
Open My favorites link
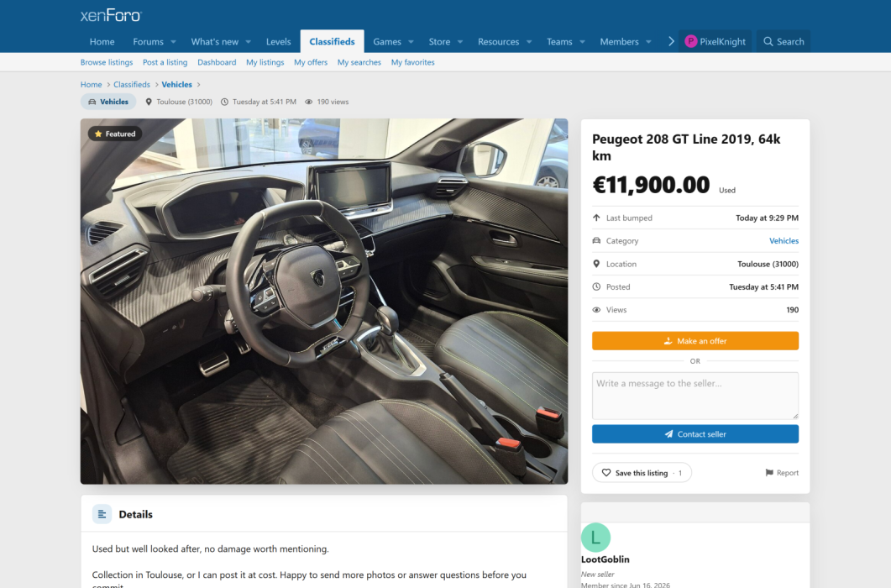pyautogui.click(x=412, y=62)
